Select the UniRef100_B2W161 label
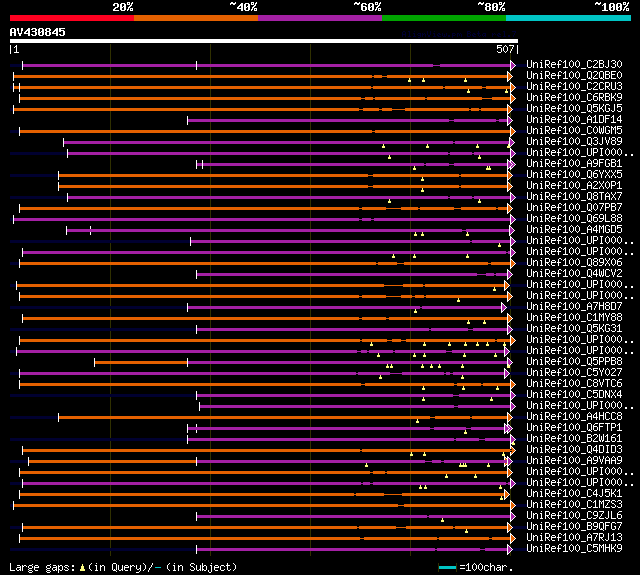 tap(574, 439)
